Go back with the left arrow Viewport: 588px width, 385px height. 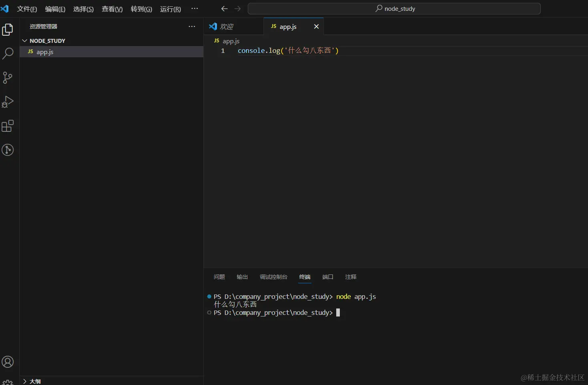click(224, 8)
